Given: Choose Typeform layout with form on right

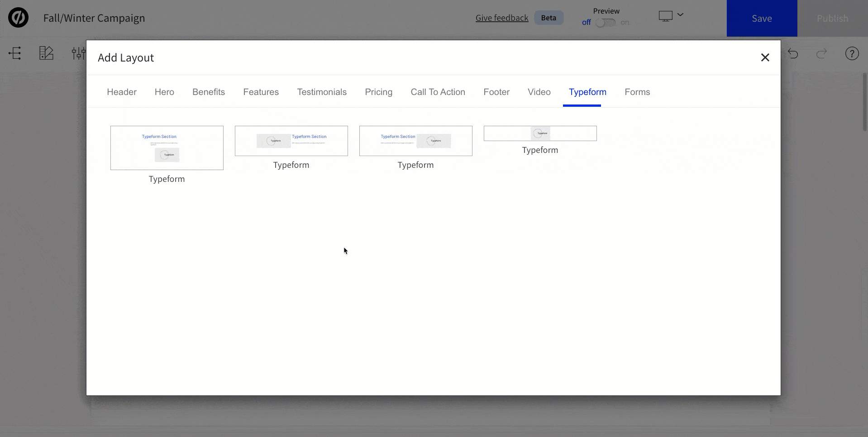Looking at the screenshot, I should 416,141.
